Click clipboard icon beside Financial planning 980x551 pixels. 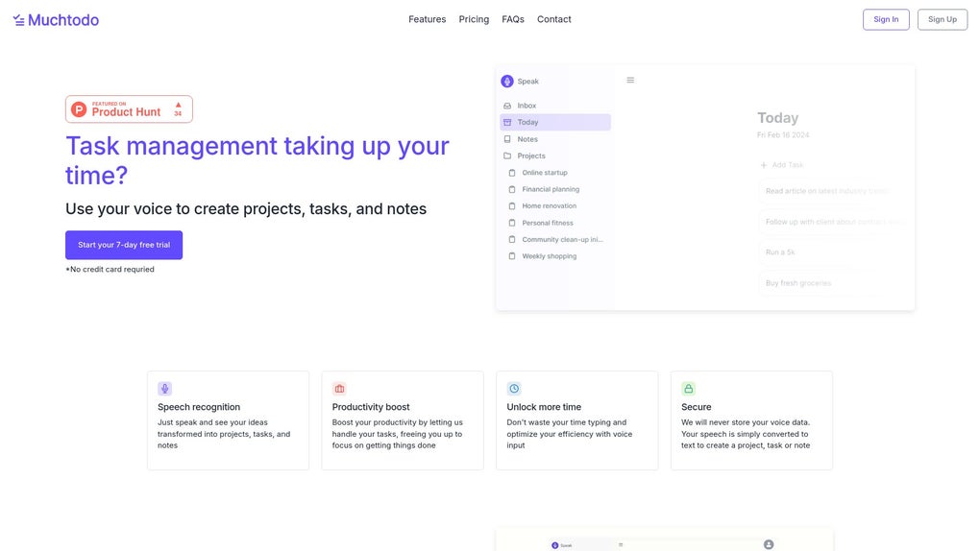click(x=512, y=189)
